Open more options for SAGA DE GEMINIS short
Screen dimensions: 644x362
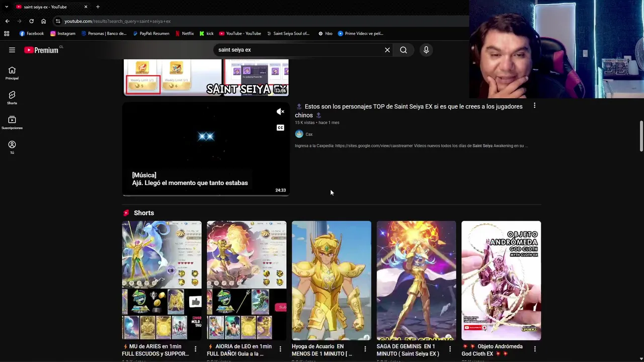coord(450,349)
